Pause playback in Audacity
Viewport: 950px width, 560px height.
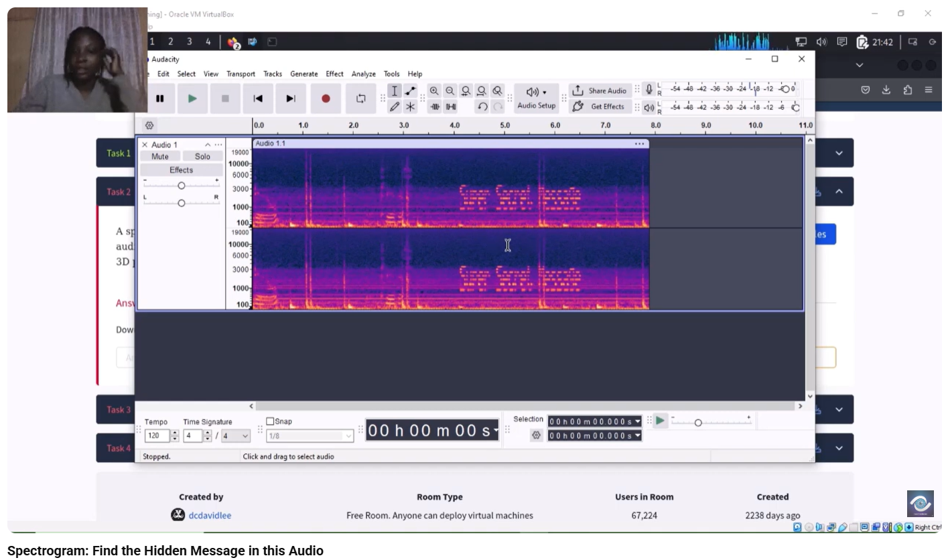point(159,98)
